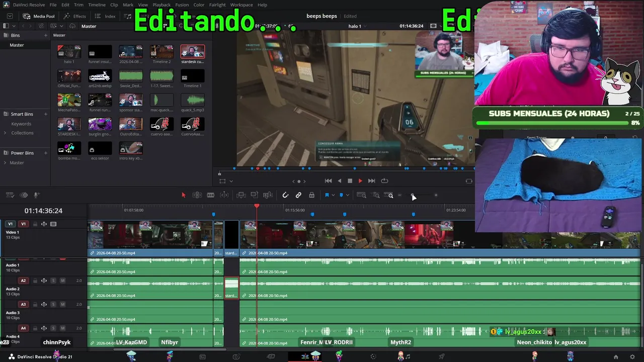The width and height of the screenshot is (644, 362).
Task: Open the Project Manager home icon
Action: pos(616,357)
